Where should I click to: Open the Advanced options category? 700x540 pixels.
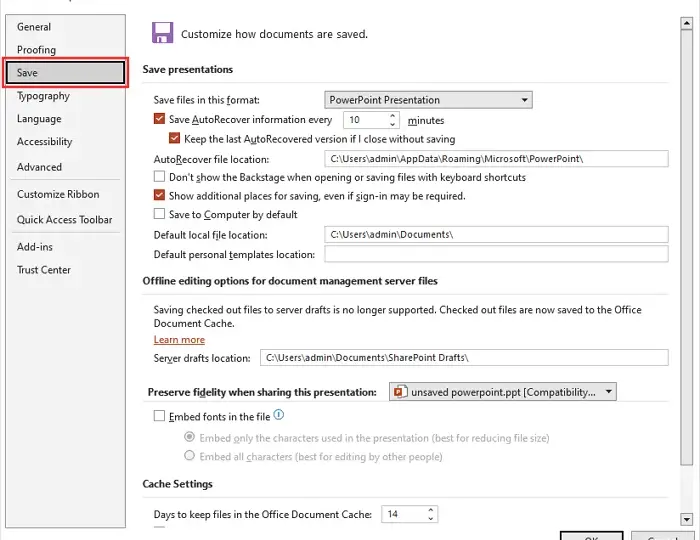[x=39, y=167]
